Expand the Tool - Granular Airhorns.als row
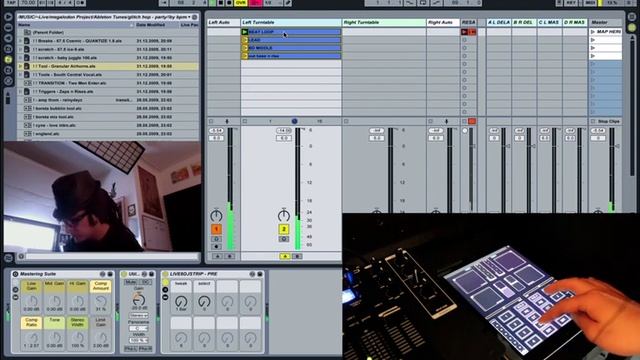Image resolution: width=640 pixels, height=360 pixels. (x=20, y=66)
